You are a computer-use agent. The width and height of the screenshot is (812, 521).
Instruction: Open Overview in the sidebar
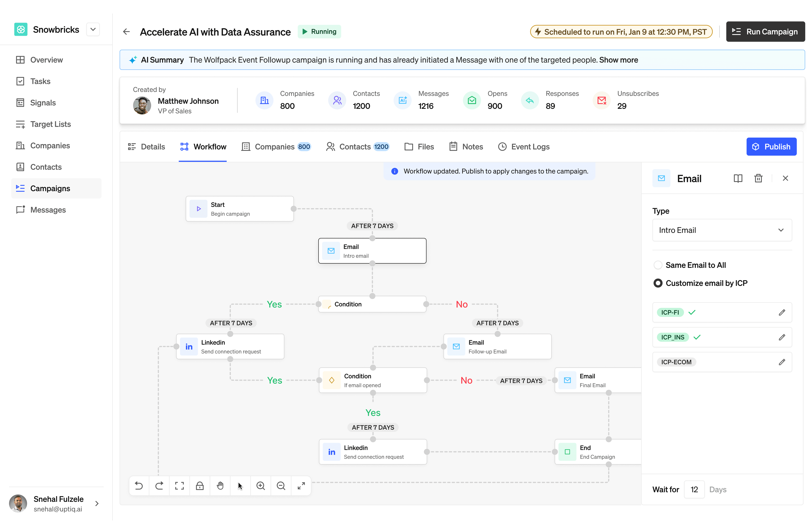56,60
